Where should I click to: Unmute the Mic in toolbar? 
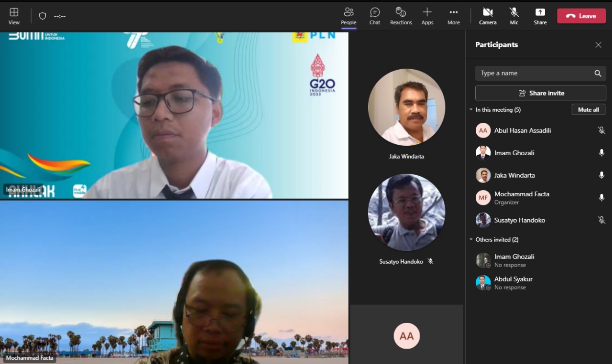click(x=514, y=16)
